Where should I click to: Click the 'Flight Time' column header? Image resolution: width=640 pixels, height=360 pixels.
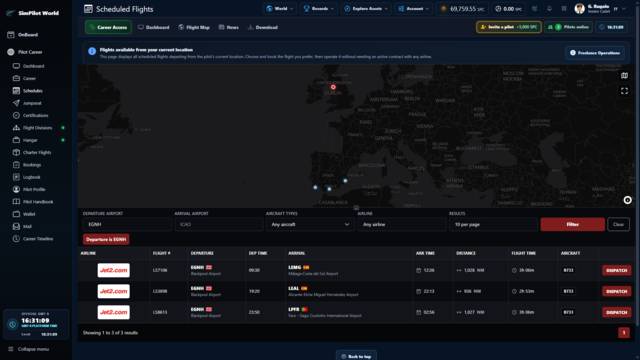523,253
